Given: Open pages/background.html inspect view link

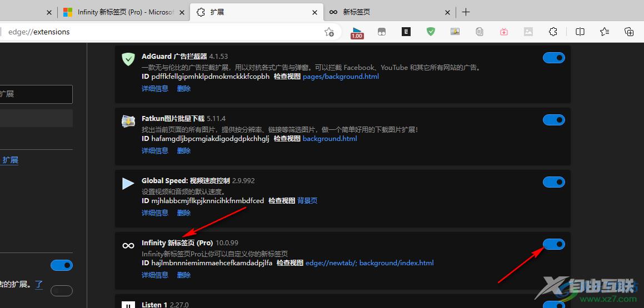Looking at the screenshot, I should pos(341,77).
